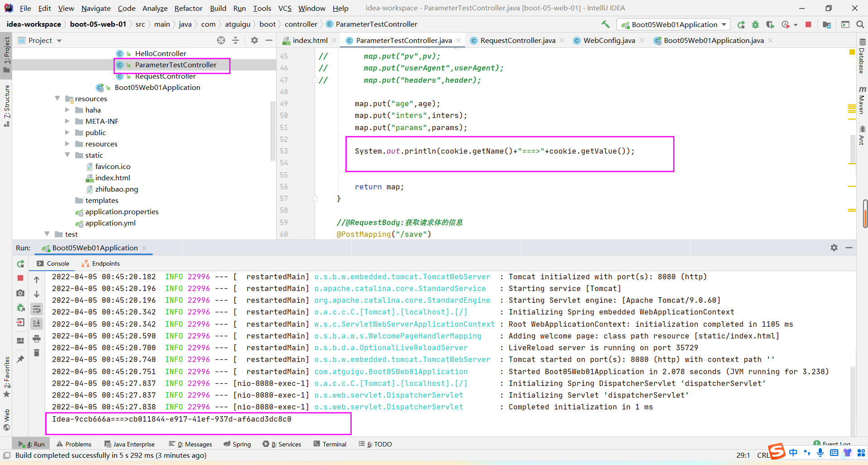This screenshot has height=465, width=868.
Task: Select application.yml in the project tree
Action: [110, 223]
